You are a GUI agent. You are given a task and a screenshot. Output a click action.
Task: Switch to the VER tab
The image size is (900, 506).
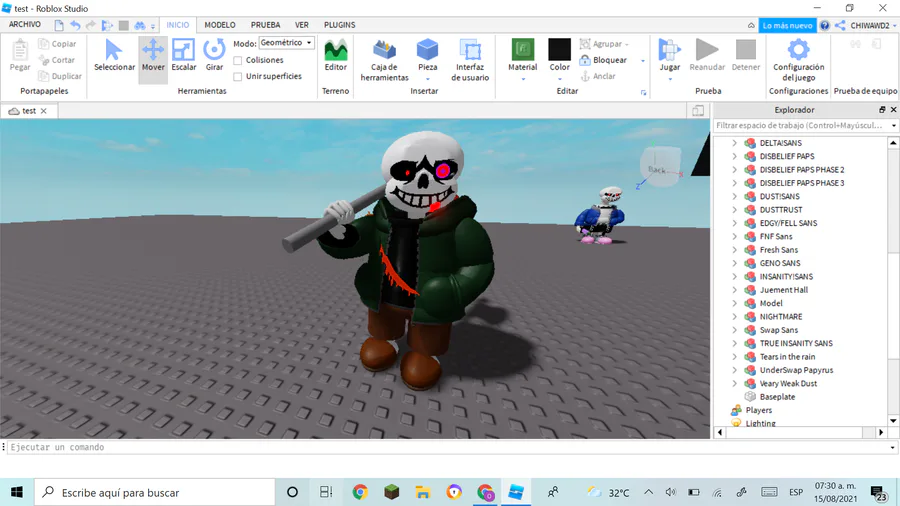pyautogui.click(x=302, y=25)
